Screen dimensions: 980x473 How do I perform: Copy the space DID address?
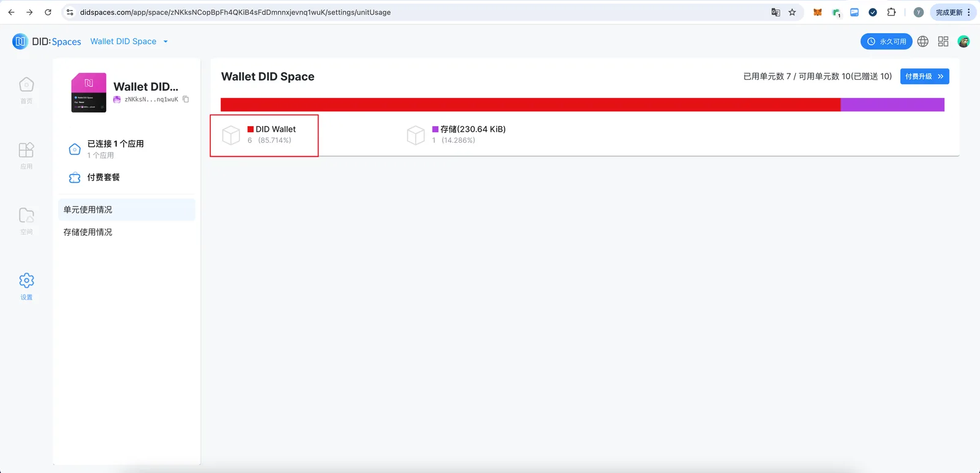pyautogui.click(x=186, y=99)
